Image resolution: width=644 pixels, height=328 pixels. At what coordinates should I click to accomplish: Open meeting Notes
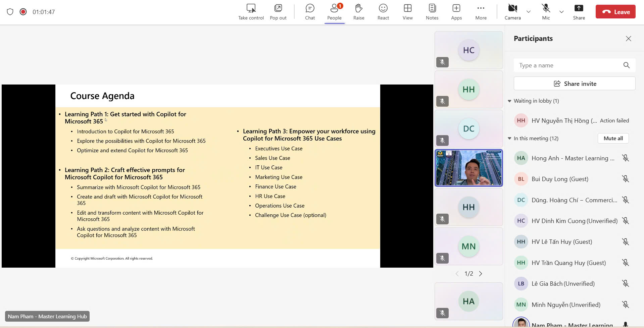coord(432,12)
